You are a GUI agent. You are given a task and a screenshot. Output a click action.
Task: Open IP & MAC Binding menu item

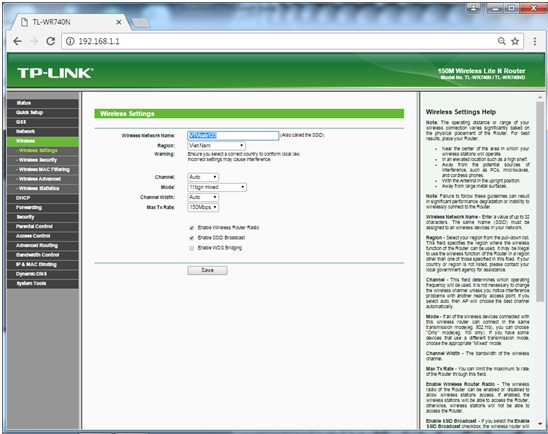pyautogui.click(x=43, y=265)
